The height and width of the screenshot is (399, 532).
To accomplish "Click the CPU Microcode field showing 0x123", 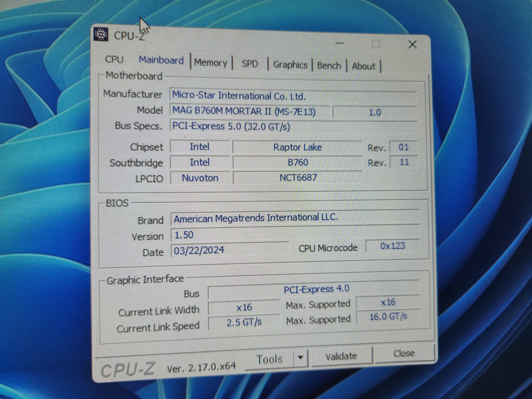I will (x=392, y=246).
